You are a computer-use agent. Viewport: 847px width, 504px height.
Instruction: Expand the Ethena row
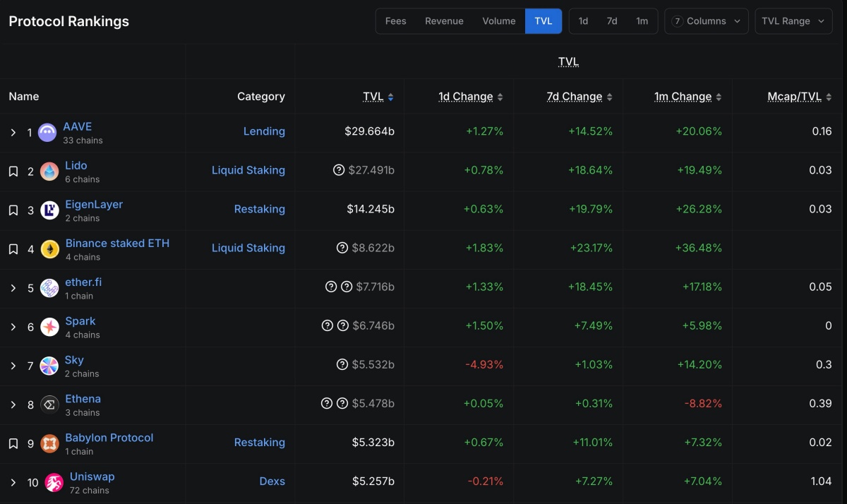click(13, 404)
